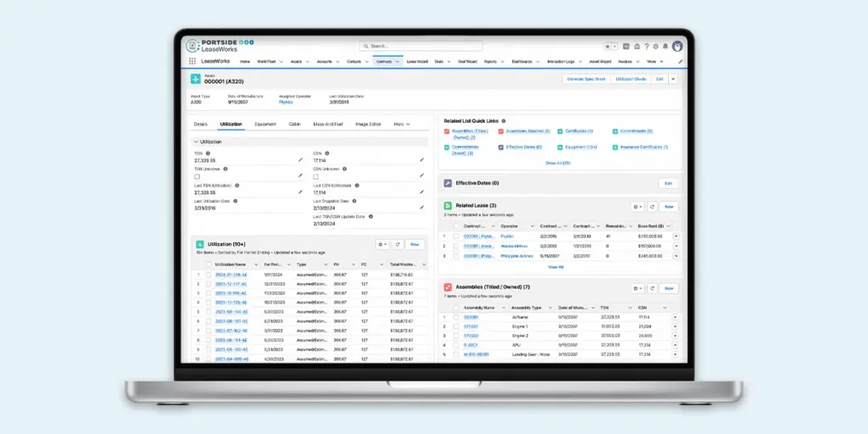Click the Favorites star icon
This screenshot has width=868, height=434.
coord(608,47)
